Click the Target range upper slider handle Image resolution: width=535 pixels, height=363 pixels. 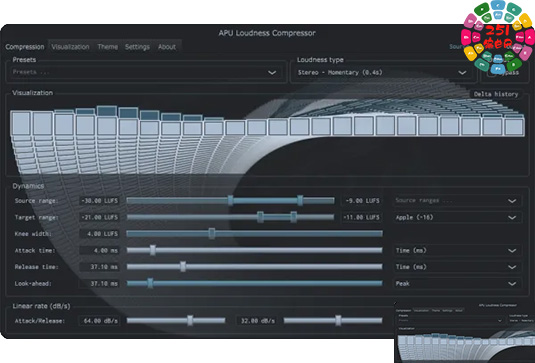[293, 217]
